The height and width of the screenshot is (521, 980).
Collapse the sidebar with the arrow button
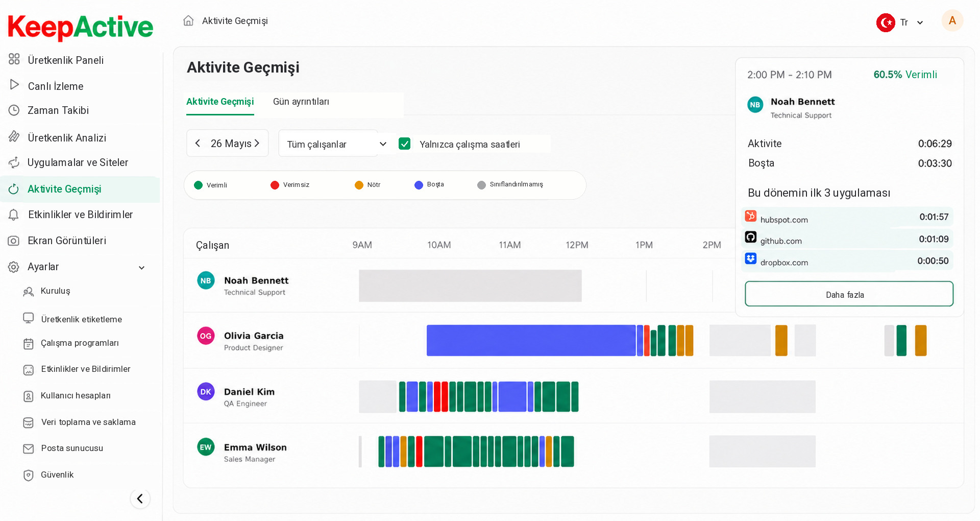(140, 499)
